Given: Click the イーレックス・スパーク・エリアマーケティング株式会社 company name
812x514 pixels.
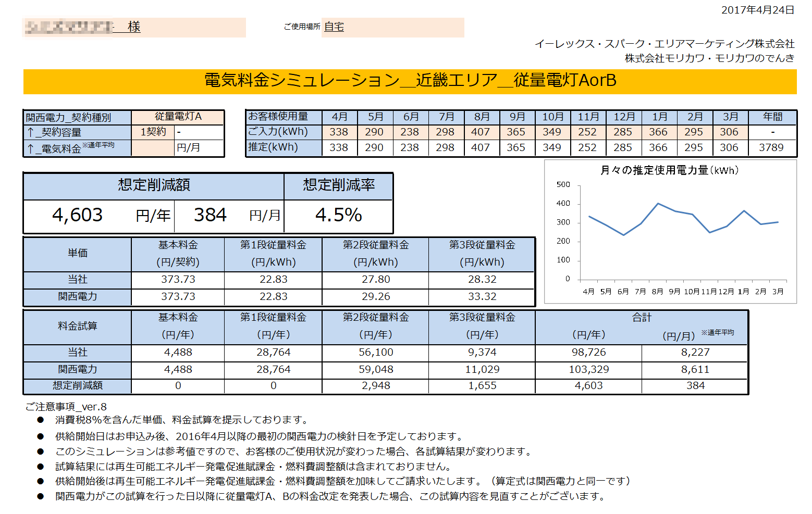Looking at the screenshot, I should pos(665,44).
